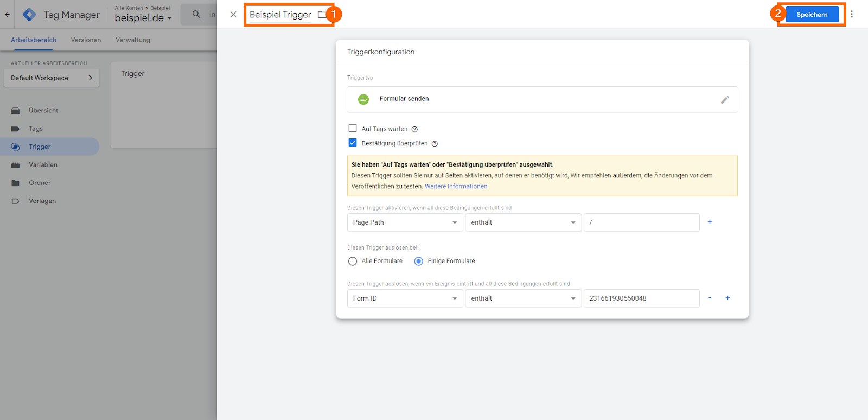The height and width of the screenshot is (420, 868).
Task: Click the Tag Manager logo icon
Action: pyautogui.click(x=29, y=15)
